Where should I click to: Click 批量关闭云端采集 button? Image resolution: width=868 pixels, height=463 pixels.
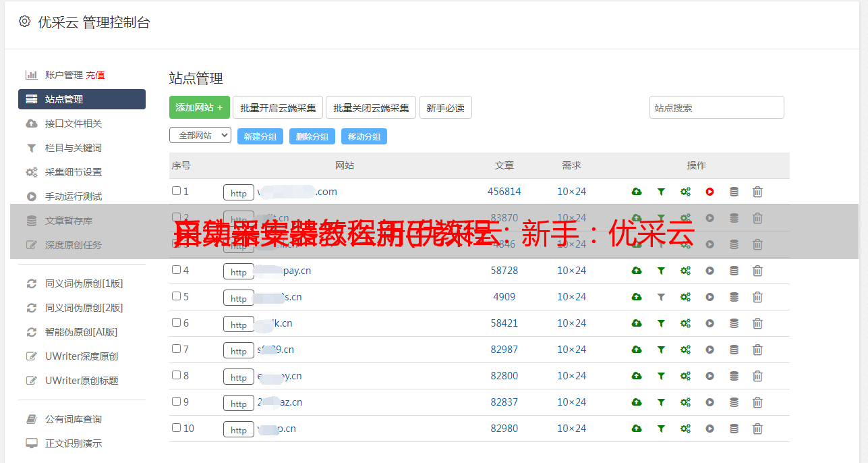(371, 107)
